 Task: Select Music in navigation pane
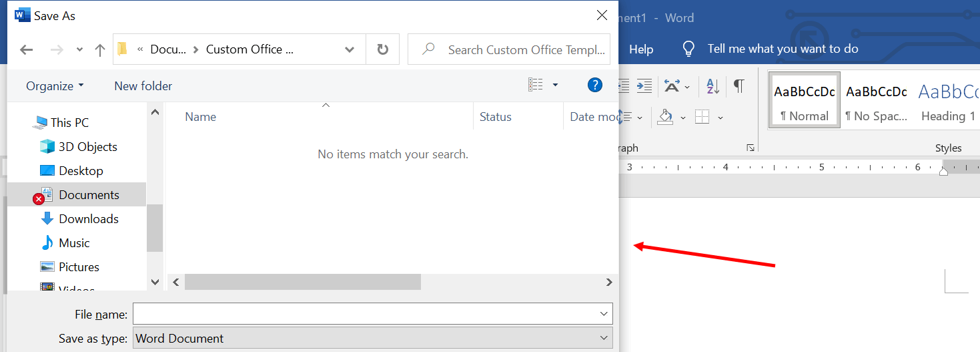(x=74, y=242)
